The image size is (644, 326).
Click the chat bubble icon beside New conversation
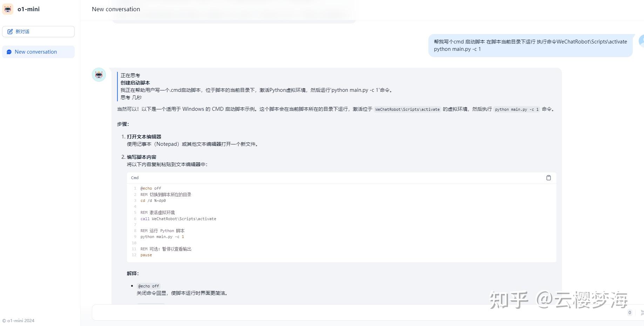pos(9,52)
